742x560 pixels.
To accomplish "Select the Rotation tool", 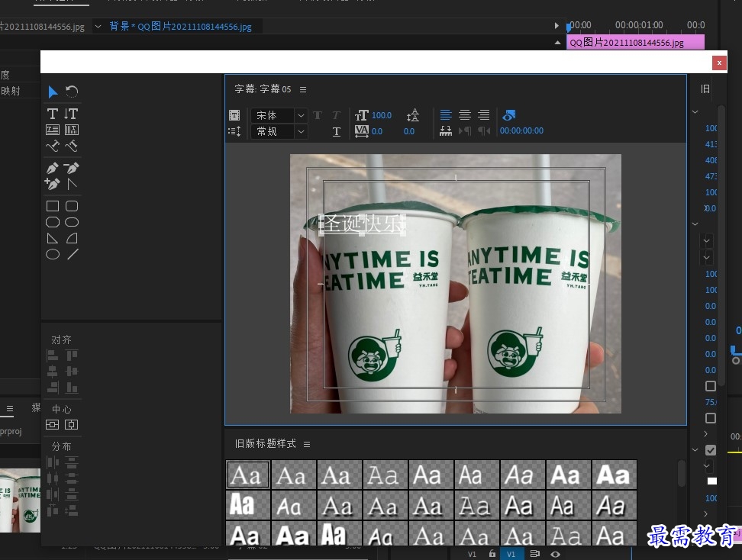I will [72, 92].
